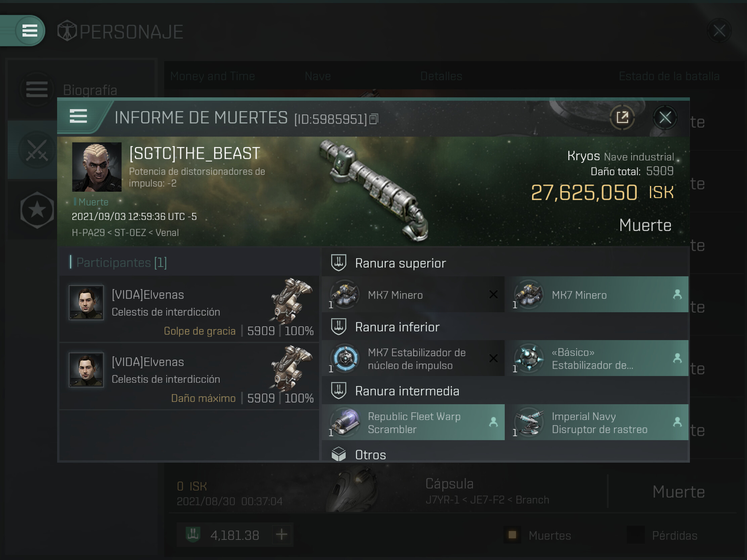Open the kill report hamburger menu
Image resolution: width=747 pixels, height=560 pixels.
78,116
